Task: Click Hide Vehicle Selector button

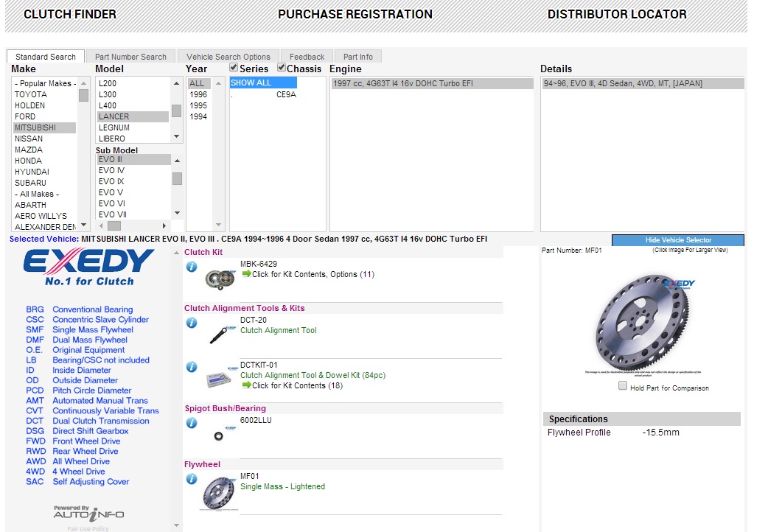Action: [678, 240]
